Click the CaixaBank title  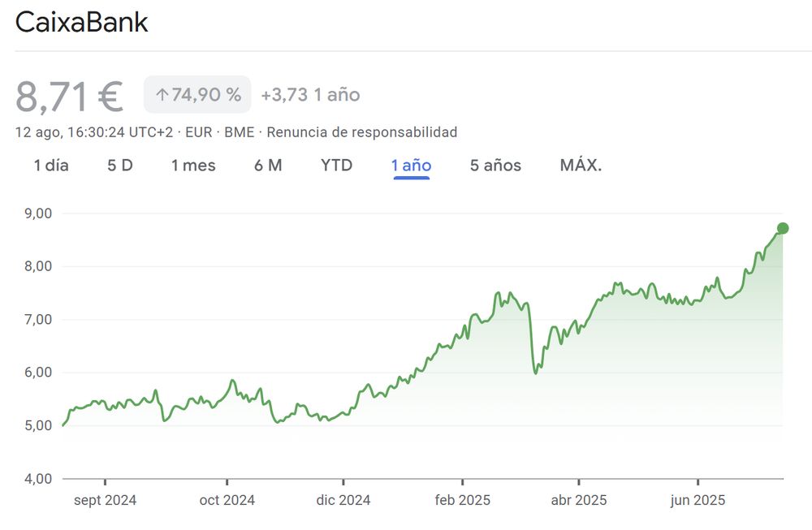(x=81, y=22)
